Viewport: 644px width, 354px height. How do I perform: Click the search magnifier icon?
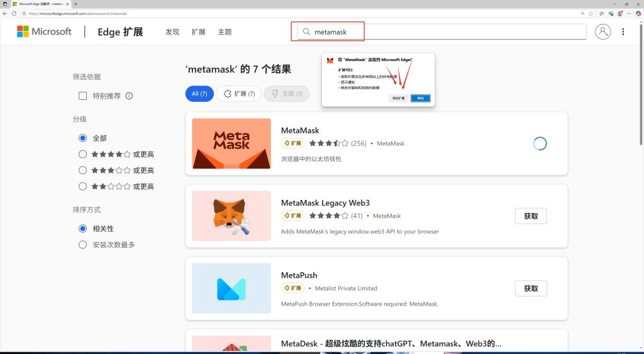(x=306, y=31)
